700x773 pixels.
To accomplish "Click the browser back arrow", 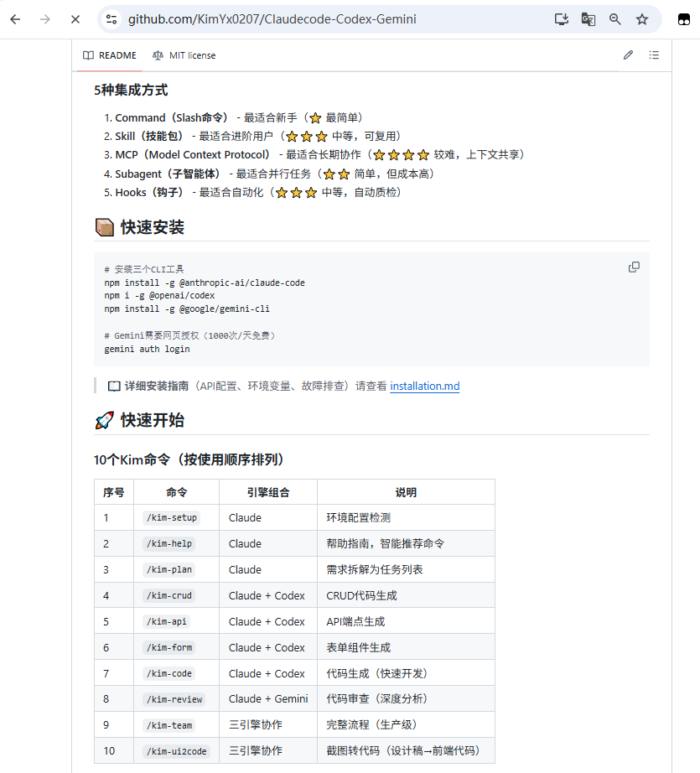I will (15, 19).
